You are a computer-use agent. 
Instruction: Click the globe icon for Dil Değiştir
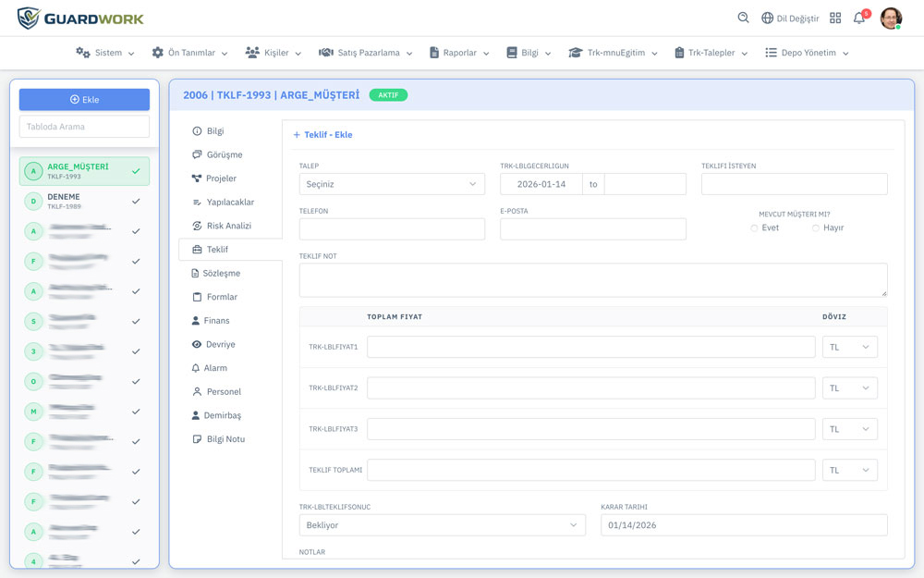pos(767,18)
